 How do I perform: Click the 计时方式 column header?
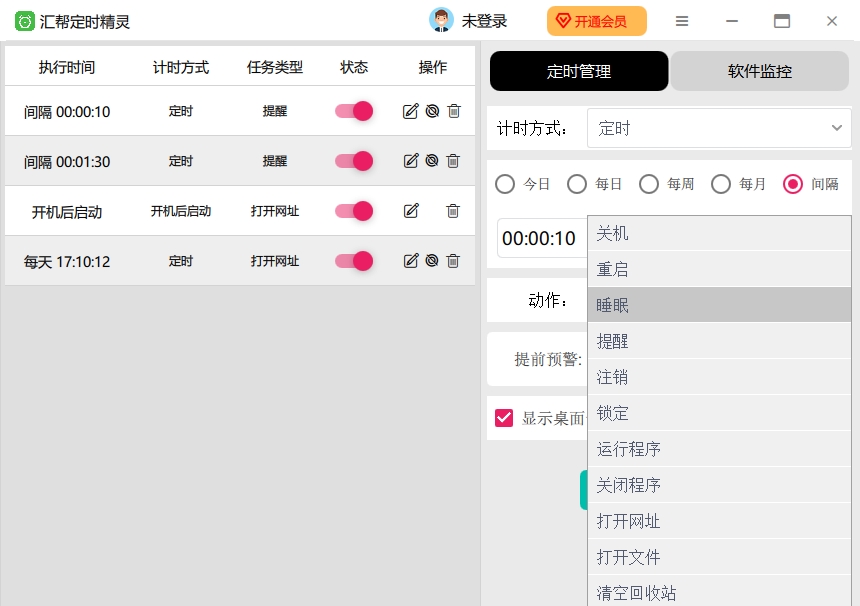(180, 67)
